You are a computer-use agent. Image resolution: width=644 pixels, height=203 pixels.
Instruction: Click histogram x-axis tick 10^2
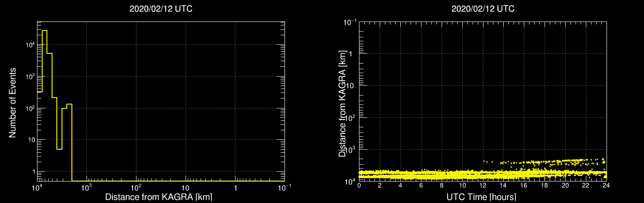pos(136,188)
